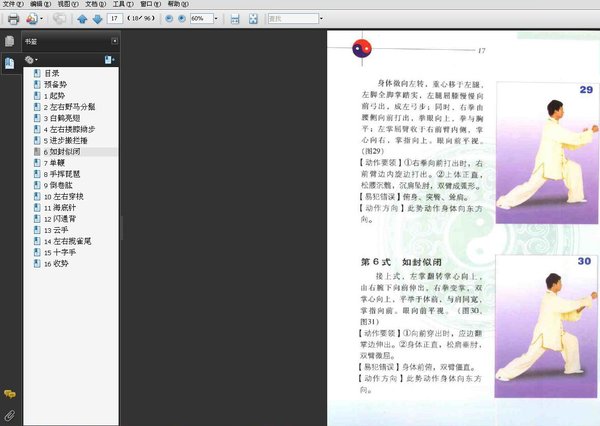Expand the find box dropdown arrow

coord(321,18)
